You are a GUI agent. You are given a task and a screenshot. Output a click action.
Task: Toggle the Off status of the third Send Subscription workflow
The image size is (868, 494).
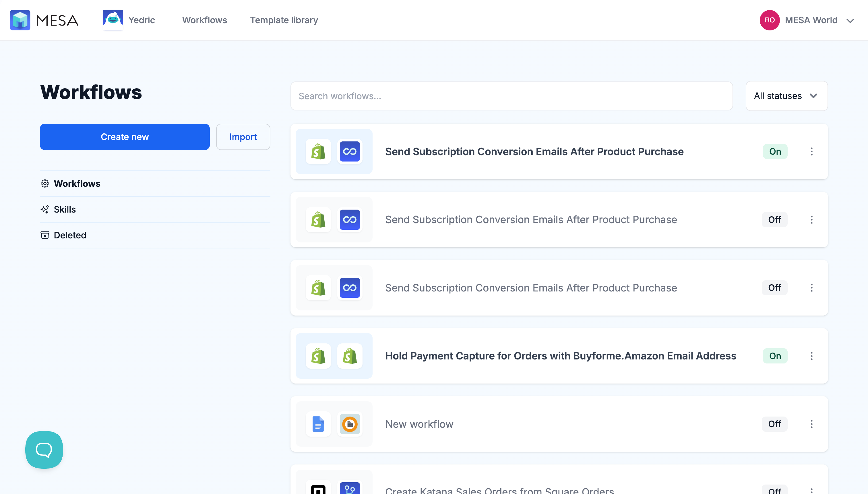point(774,288)
